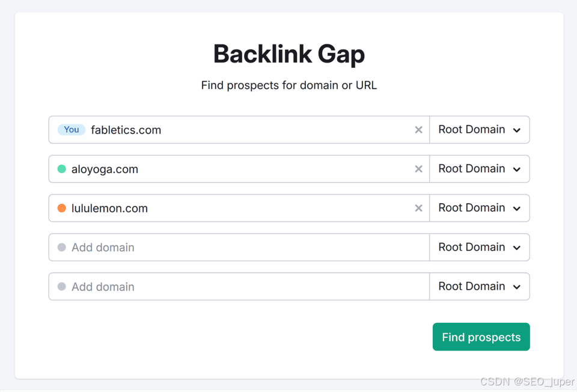Viewport: 577px width, 392px height.
Task: Open Root Domain dropdown for last domain row
Action: pyautogui.click(x=480, y=286)
